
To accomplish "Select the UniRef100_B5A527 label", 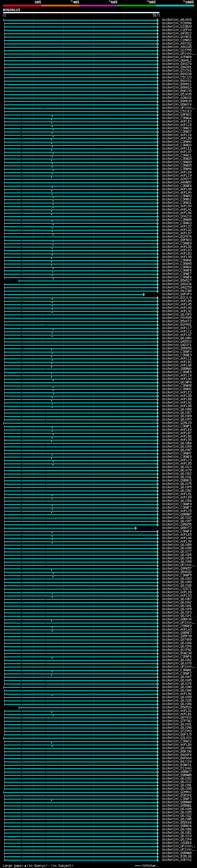I will pos(177,281).
